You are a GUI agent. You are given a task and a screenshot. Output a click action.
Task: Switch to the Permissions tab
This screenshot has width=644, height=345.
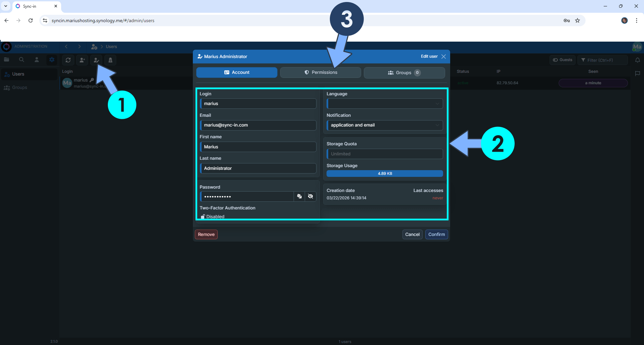point(320,72)
